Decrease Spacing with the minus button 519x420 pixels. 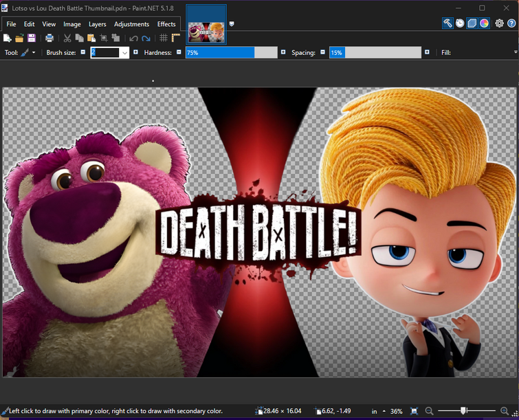click(x=323, y=52)
